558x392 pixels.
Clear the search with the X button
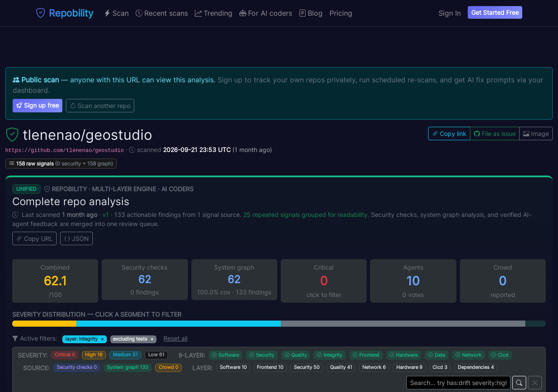535,383
